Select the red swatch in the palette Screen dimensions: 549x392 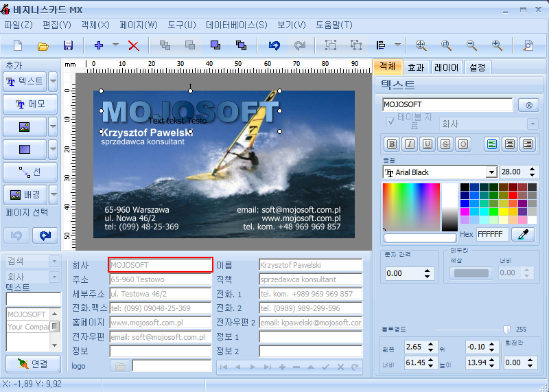[x=513, y=195]
